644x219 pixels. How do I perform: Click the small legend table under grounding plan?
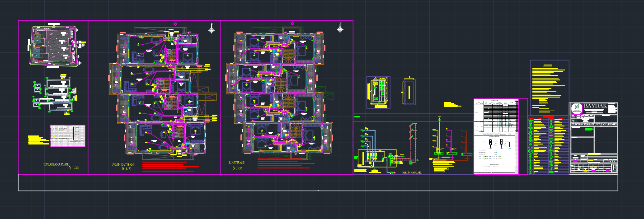pos(67,136)
